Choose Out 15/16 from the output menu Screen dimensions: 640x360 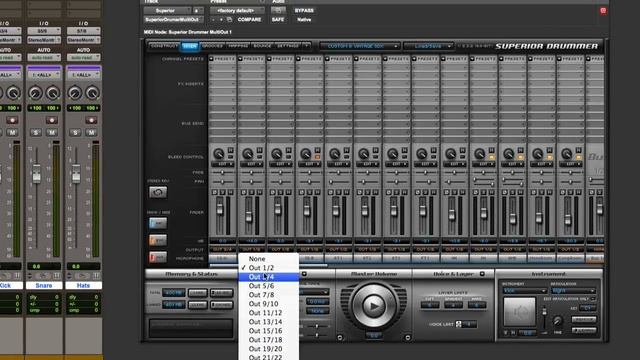point(269,331)
